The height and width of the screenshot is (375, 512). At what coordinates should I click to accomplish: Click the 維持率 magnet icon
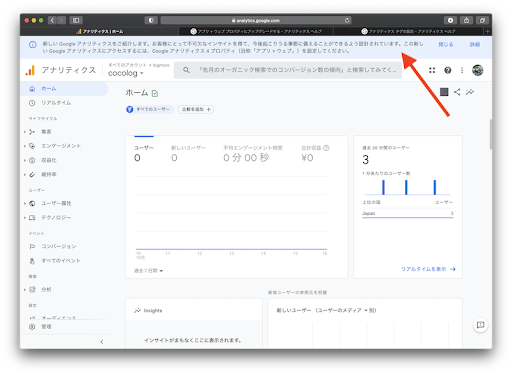(32, 175)
